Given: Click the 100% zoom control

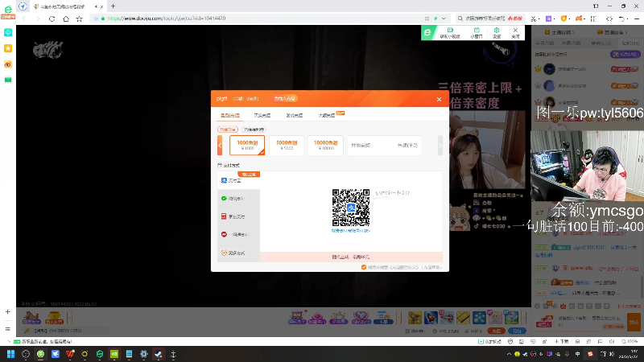Looking at the screenshot, I should [630, 341].
